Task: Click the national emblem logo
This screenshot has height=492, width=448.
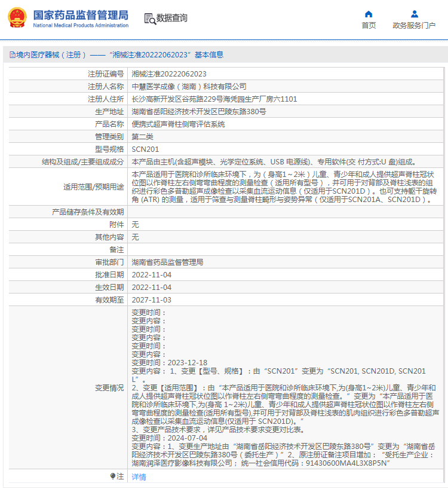Action: [x=17, y=17]
